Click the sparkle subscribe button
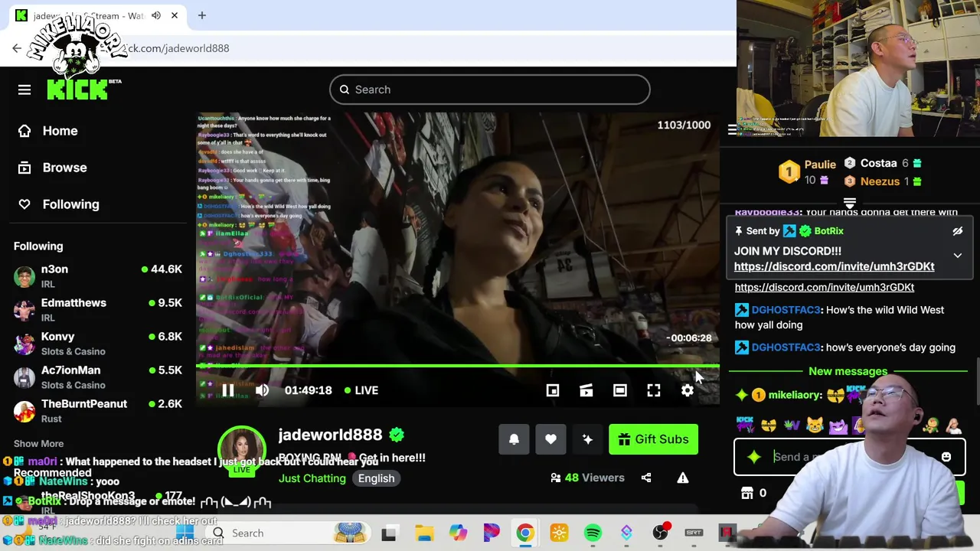The image size is (980, 551). click(x=587, y=439)
